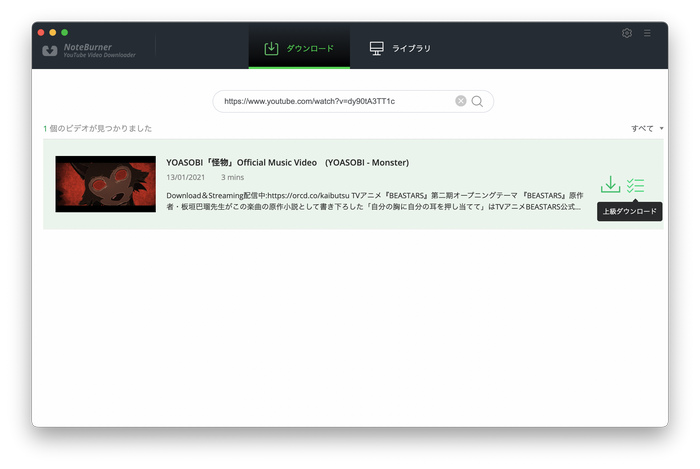Screen dimensions: 700x469
Task: Click the YOASOBI 怪物 Official Music Video title
Action: coord(288,162)
